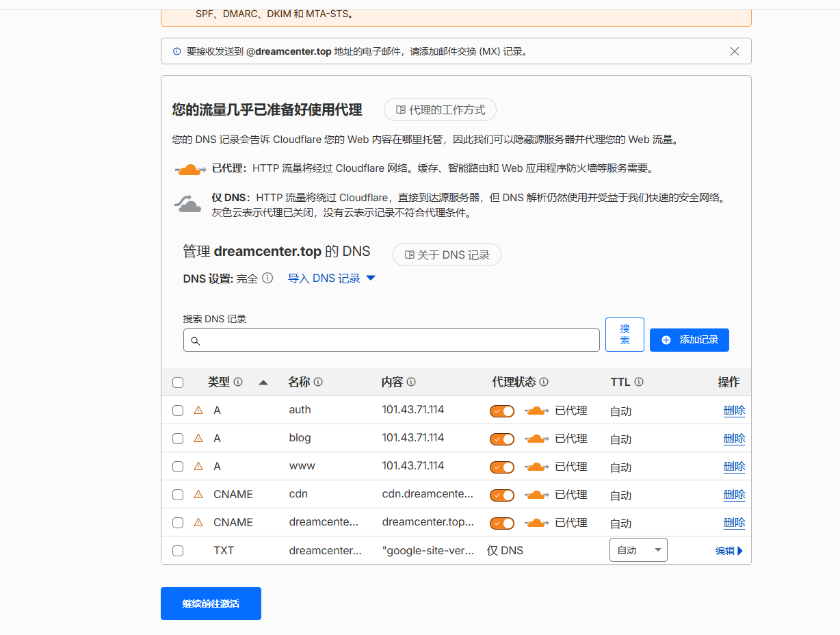Image resolution: width=840 pixels, height=635 pixels.
Task: Click the info icon beside 代理状态 column header
Action: coord(544,382)
